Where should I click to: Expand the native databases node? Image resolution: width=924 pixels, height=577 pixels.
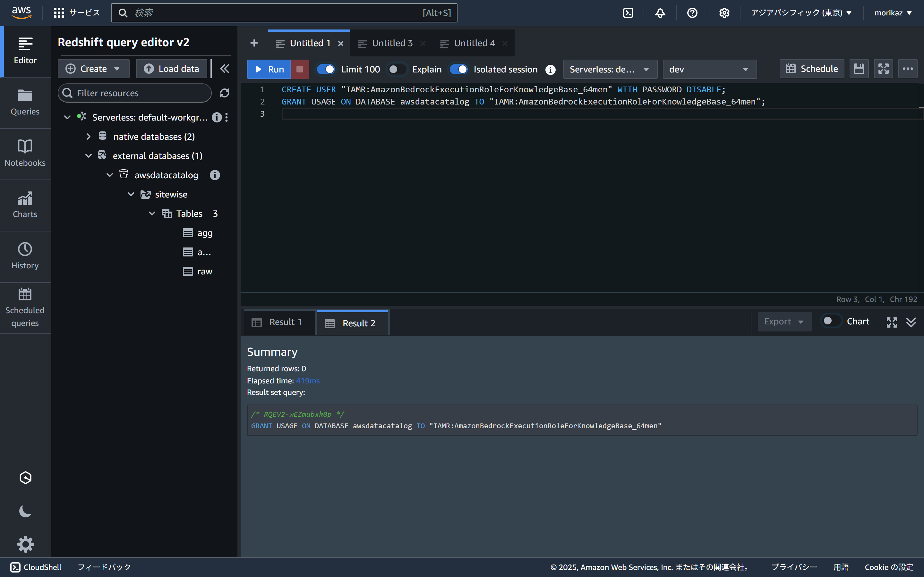(89, 137)
